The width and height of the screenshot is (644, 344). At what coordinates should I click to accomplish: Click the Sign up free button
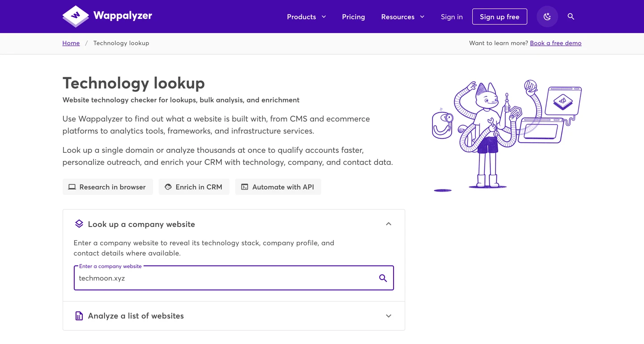tap(500, 17)
